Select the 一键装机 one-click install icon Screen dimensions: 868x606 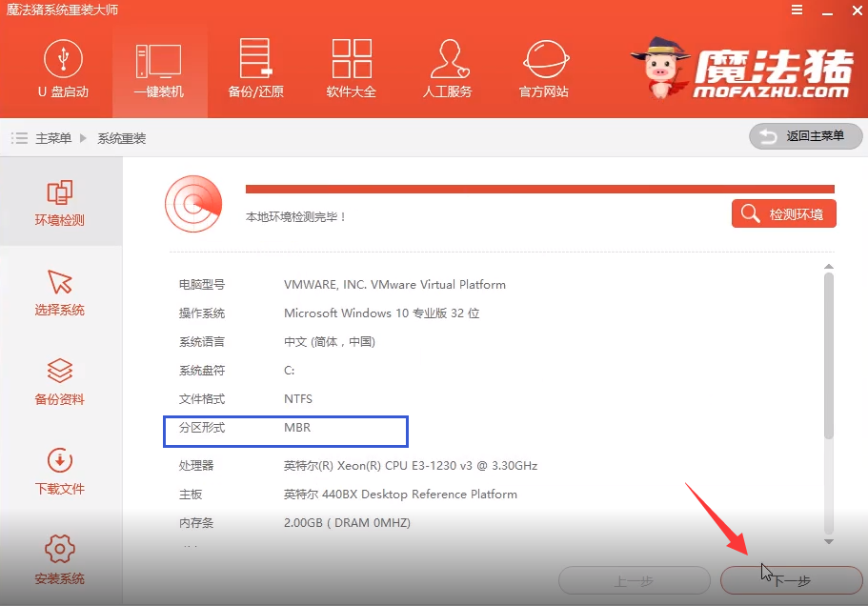coord(158,70)
